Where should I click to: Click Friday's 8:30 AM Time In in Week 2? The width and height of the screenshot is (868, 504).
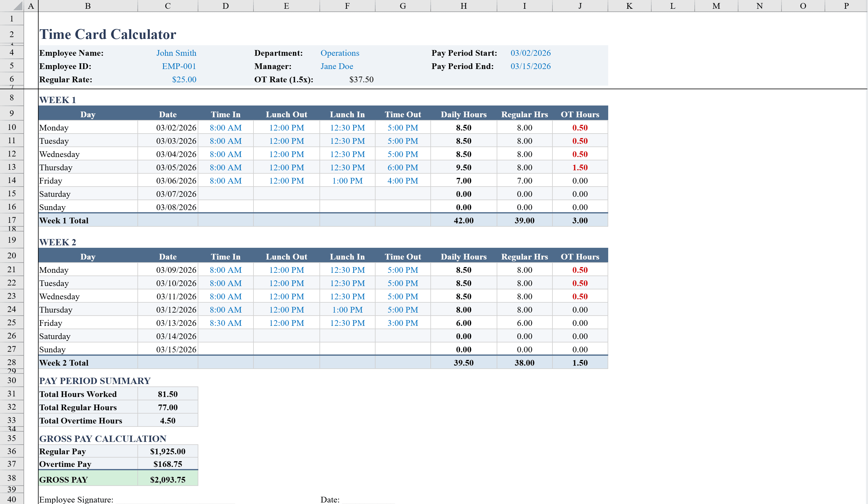(x=226, y=323)
